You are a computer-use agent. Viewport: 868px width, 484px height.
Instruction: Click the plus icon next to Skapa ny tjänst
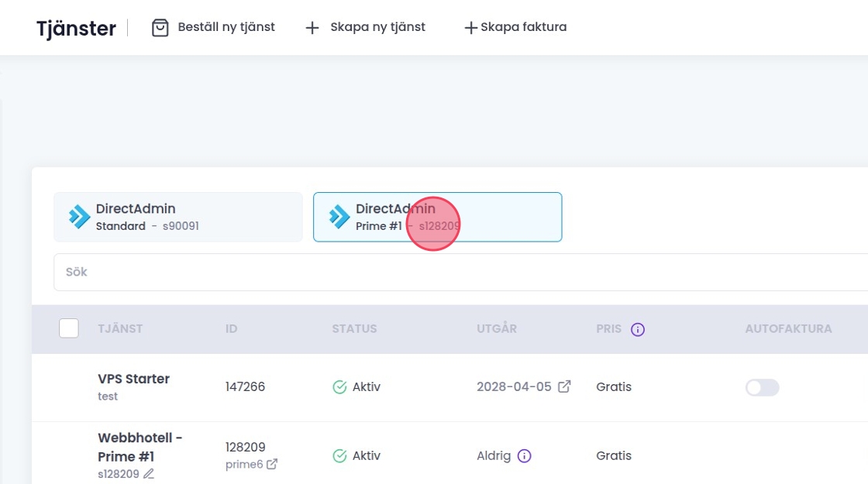pos(312,28)
